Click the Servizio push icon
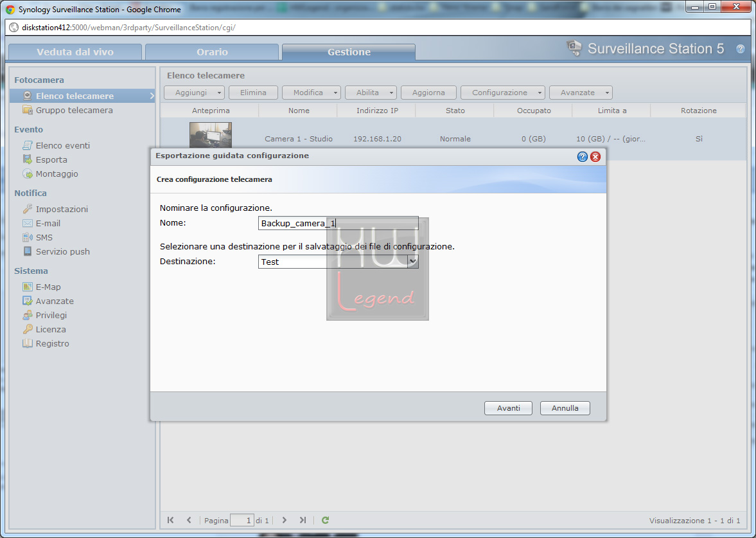 pyautogui.click(x=28, y=251)
